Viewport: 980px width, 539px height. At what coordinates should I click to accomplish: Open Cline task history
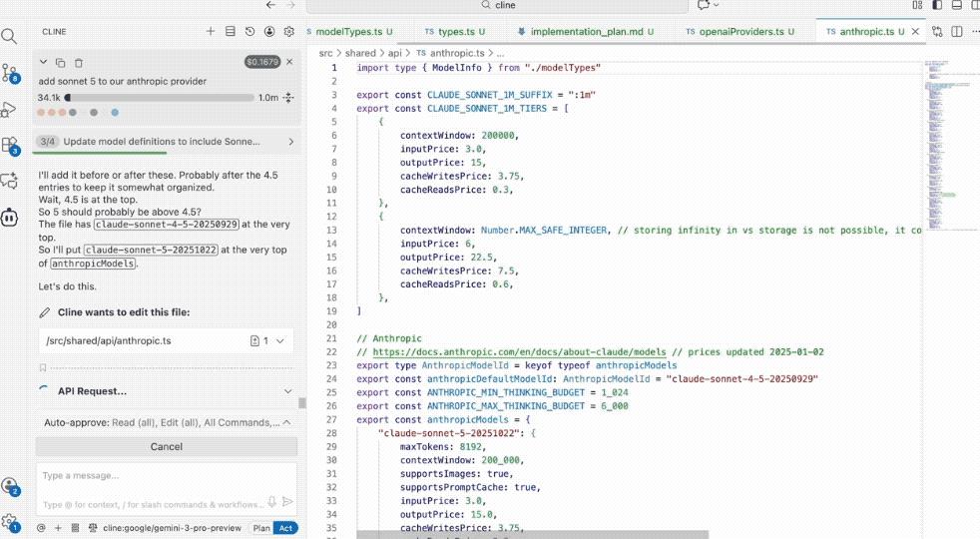(x=249, y=31)
